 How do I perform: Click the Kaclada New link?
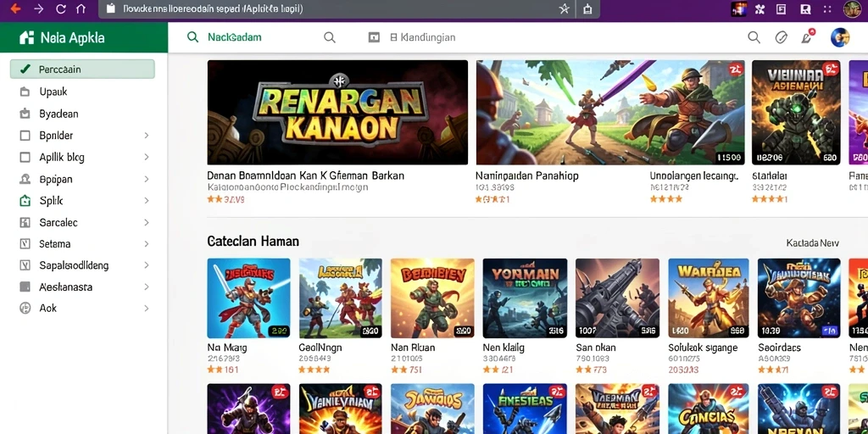(x=812, y=243)
